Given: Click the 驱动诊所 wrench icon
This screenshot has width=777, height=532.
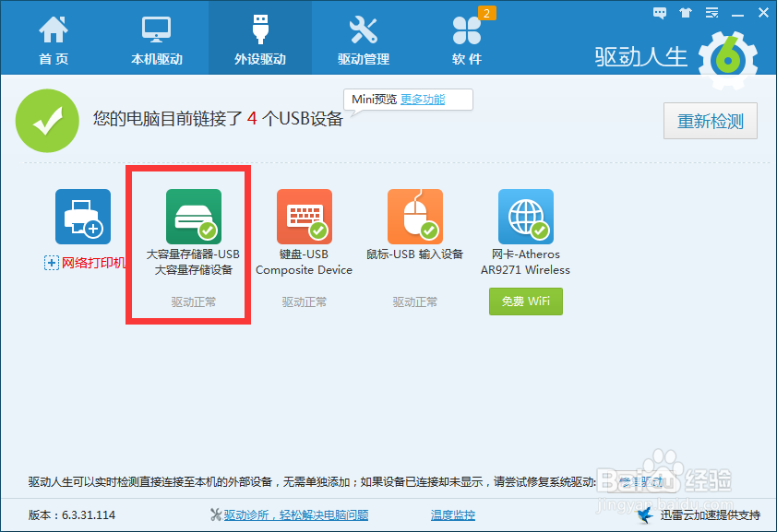Looking at the screenshot, I should click(216, 515).
